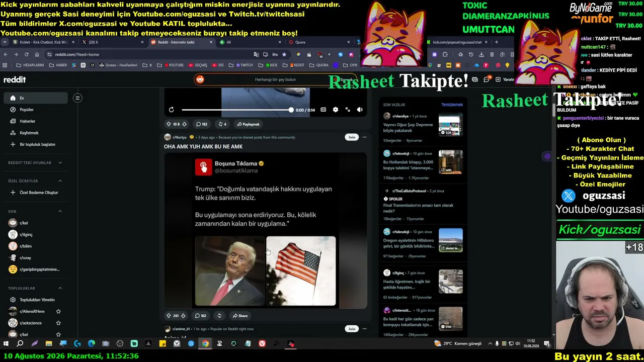Switch to the (20) X browser tab

click(113, 42)
